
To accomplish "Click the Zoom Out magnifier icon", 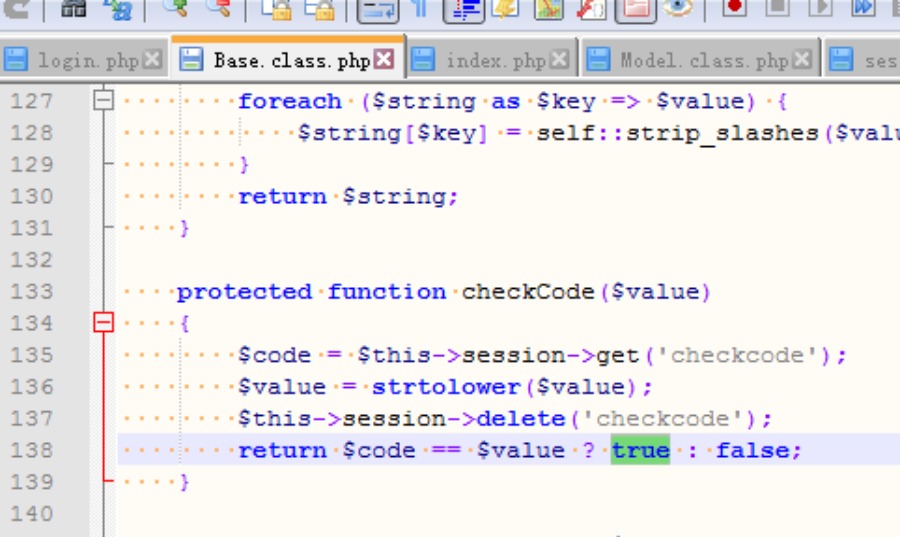I will point(218,7).
